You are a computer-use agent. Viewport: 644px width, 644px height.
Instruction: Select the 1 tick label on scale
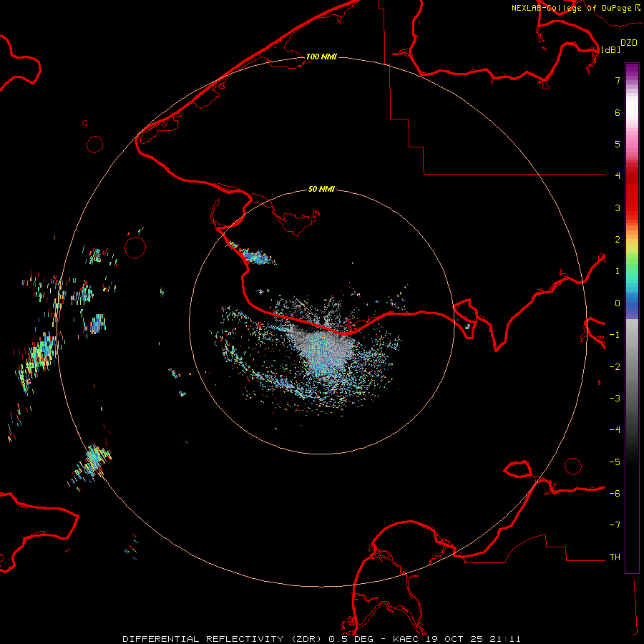click(x=618, y=271)
